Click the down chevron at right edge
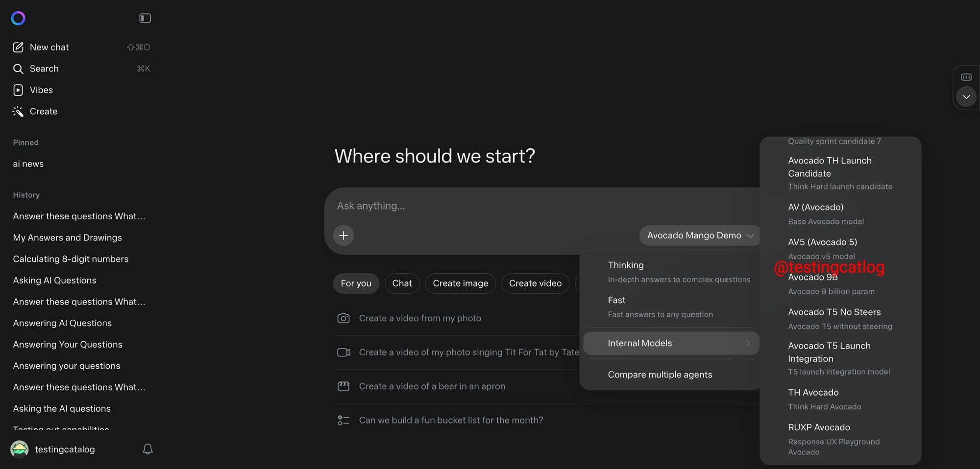 click(x=966, y=97)
